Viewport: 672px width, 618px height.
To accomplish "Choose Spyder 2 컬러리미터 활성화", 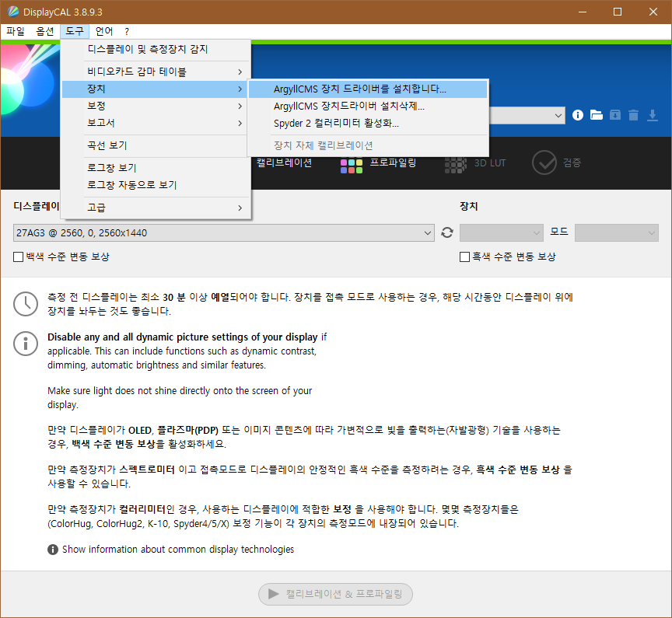I will pos(368,124).
